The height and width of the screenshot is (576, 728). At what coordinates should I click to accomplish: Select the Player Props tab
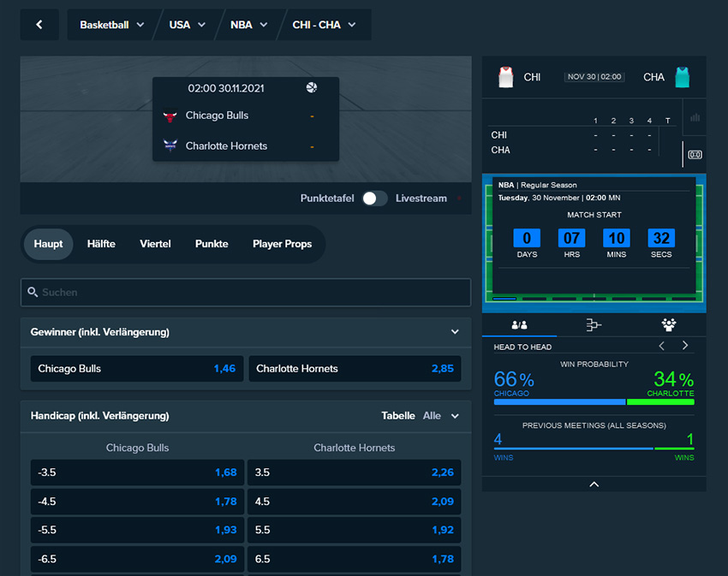click(283, 244)
